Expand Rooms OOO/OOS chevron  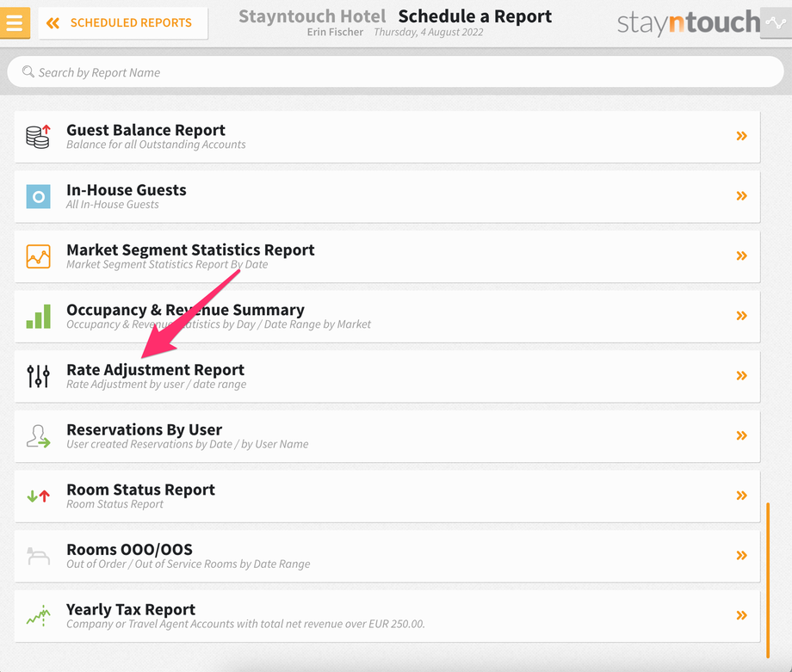coord(741,556)
